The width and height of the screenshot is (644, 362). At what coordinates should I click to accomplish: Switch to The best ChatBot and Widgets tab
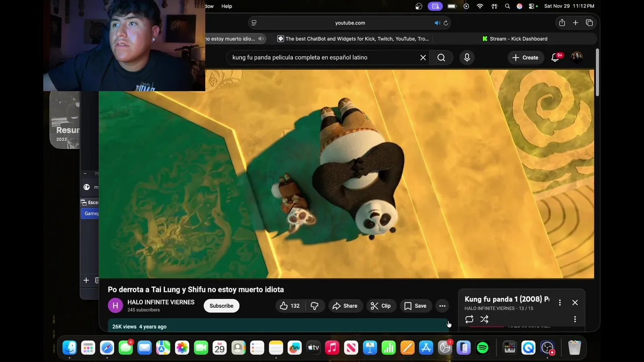tap(353, 39)
